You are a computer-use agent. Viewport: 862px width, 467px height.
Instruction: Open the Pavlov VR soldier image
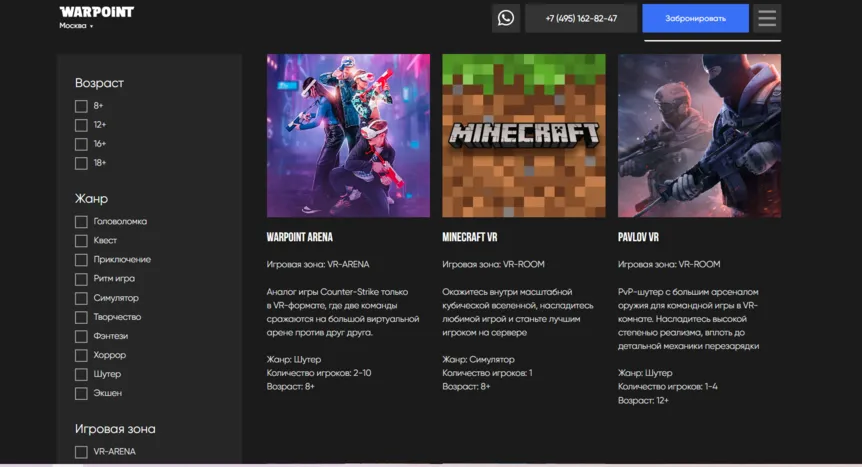pyautogui.click(x=699, y=135)
